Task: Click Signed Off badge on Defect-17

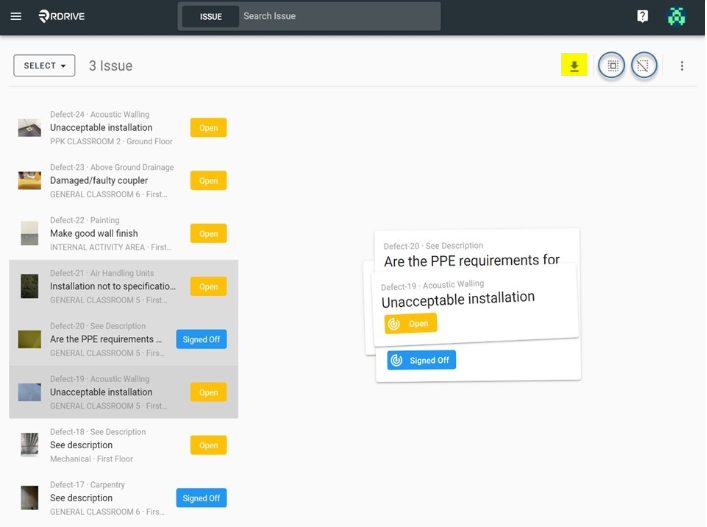Action: (201, 498)
